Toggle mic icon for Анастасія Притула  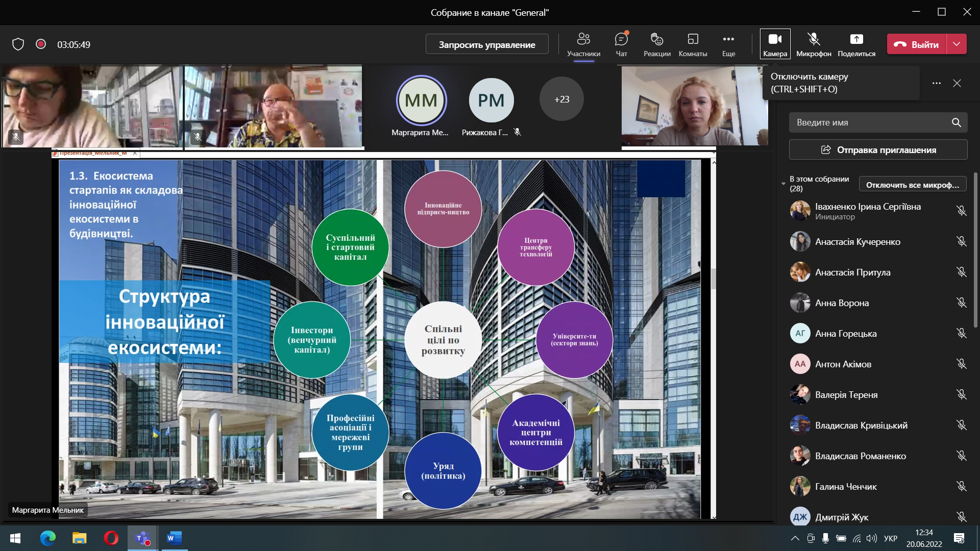coord(962,272)
